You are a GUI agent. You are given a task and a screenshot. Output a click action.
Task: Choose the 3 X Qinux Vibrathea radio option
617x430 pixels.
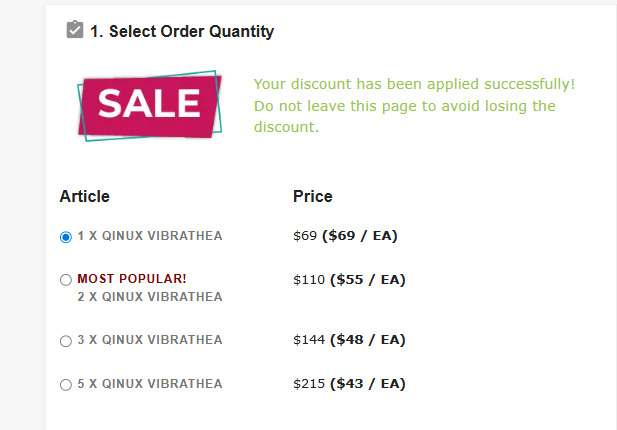point(66,341)
